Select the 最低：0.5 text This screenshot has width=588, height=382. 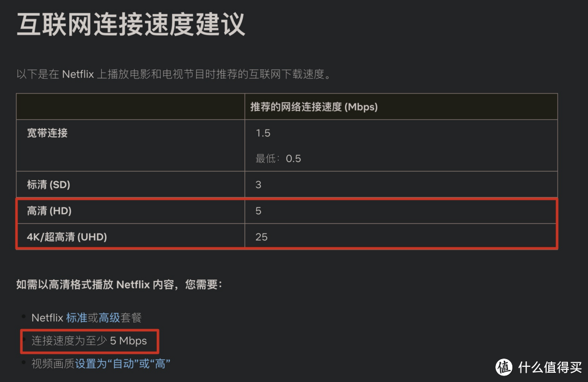tap(278, 159)
